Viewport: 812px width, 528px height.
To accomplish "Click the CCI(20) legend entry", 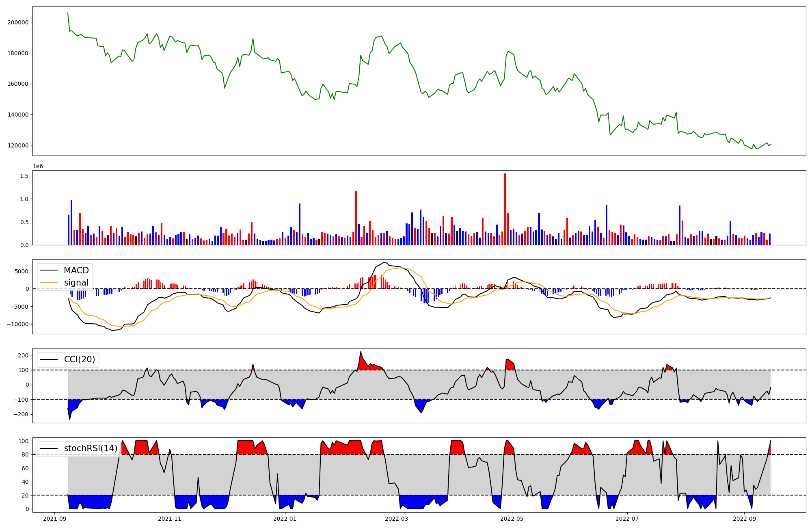I will [79, 359].
